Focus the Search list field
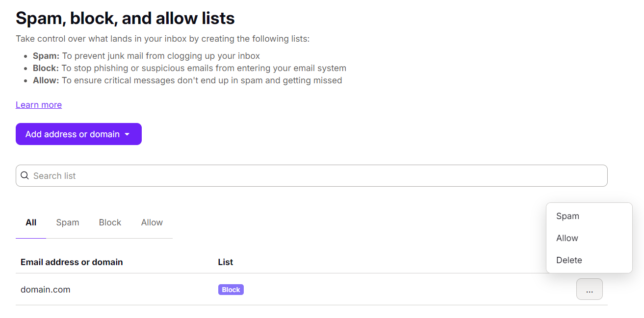Screen dimensions: 644x318 tap(314, 175)
